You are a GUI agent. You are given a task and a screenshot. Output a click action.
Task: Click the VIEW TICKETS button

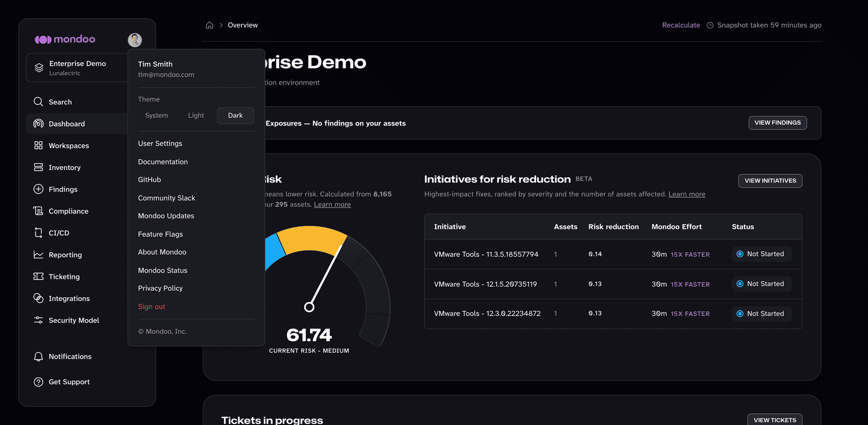[775, 419]
